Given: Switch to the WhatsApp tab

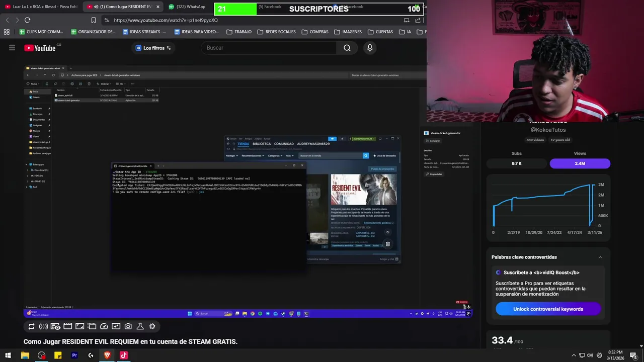Looking at the screenshot, I should [187, 7].
